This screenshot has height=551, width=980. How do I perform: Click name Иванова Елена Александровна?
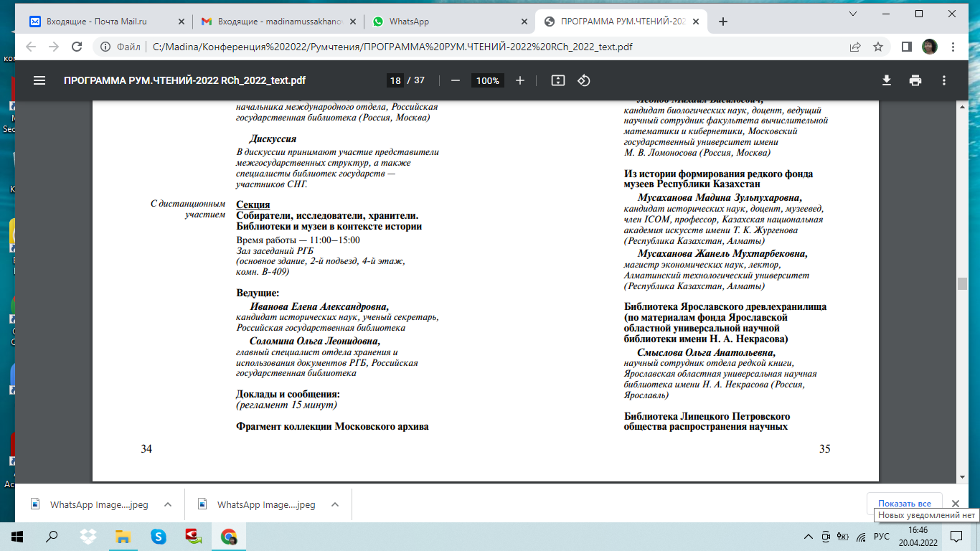pos(319,306)
